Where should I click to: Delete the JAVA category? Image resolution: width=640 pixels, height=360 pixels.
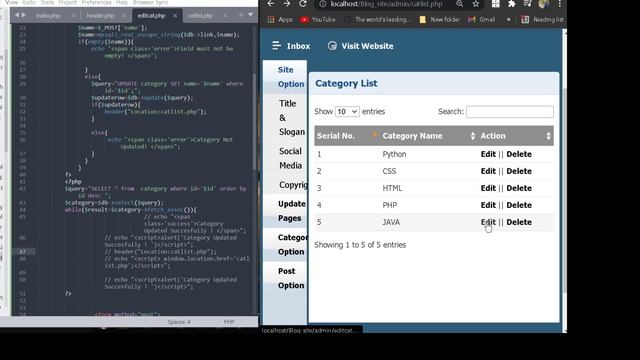[x=519, y=222]
